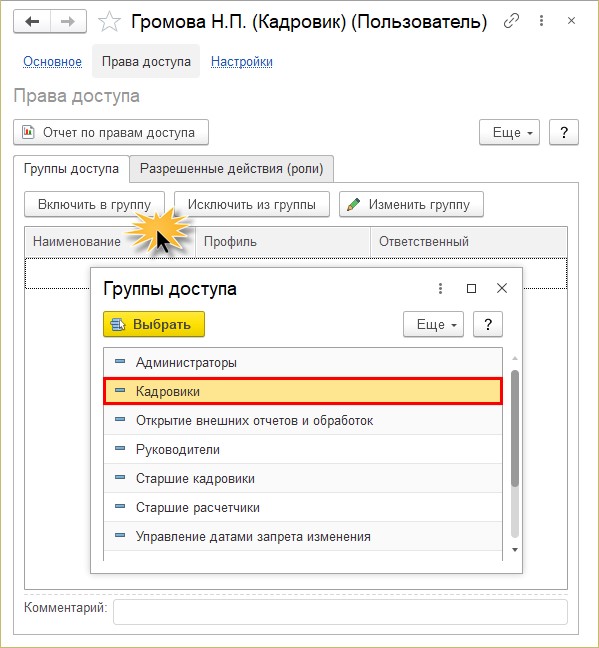
Task: Click the forward arrow navigation button
Action: click(68, 21)
